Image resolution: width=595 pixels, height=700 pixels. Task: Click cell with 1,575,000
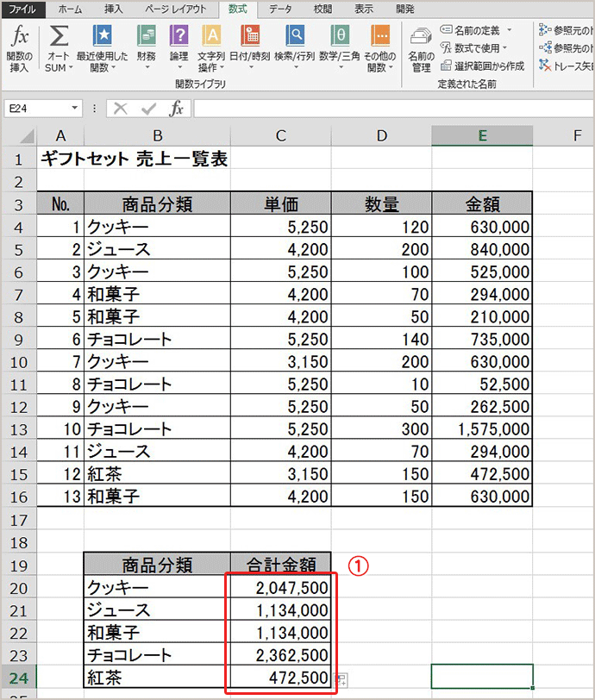tap(482, 429)
